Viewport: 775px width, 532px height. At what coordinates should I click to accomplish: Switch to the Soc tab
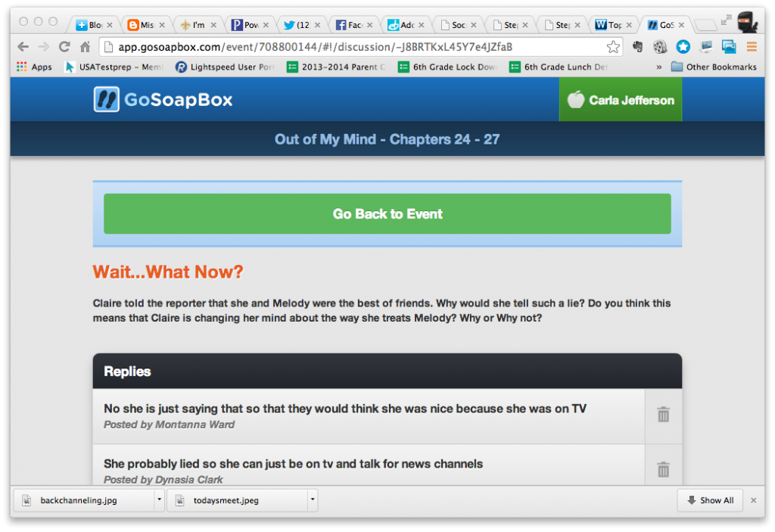pyautogui.click(x=456, y=25)
